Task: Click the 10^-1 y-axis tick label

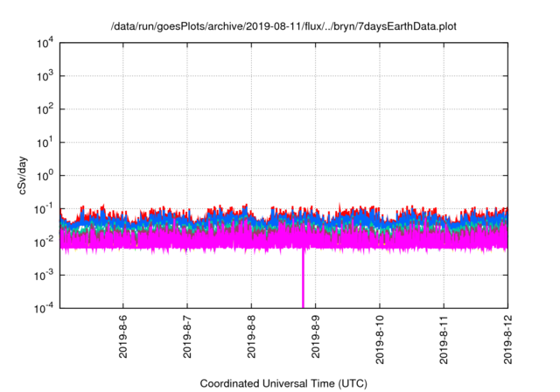Action: coord(44,209)
